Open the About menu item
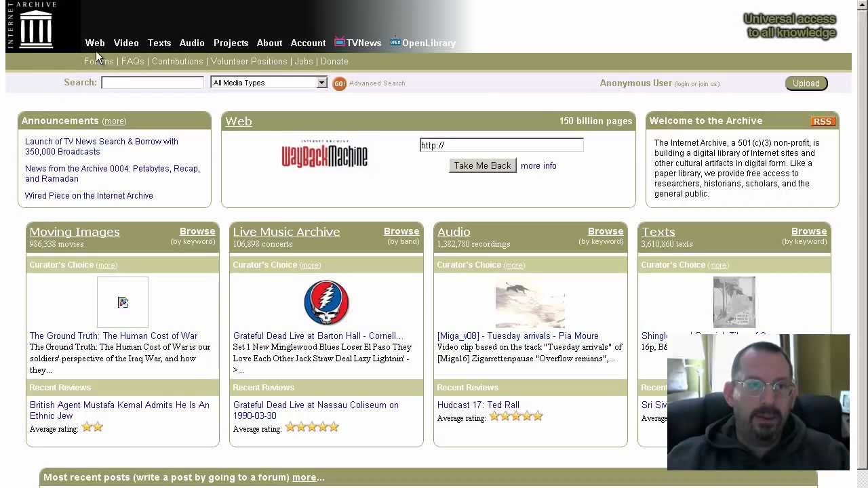Screen dimensions: 868x488 [x=269, y=43]
